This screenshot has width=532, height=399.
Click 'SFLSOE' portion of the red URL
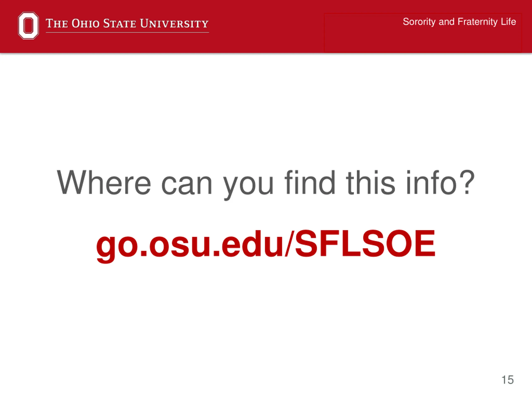[x=365, y=243]
